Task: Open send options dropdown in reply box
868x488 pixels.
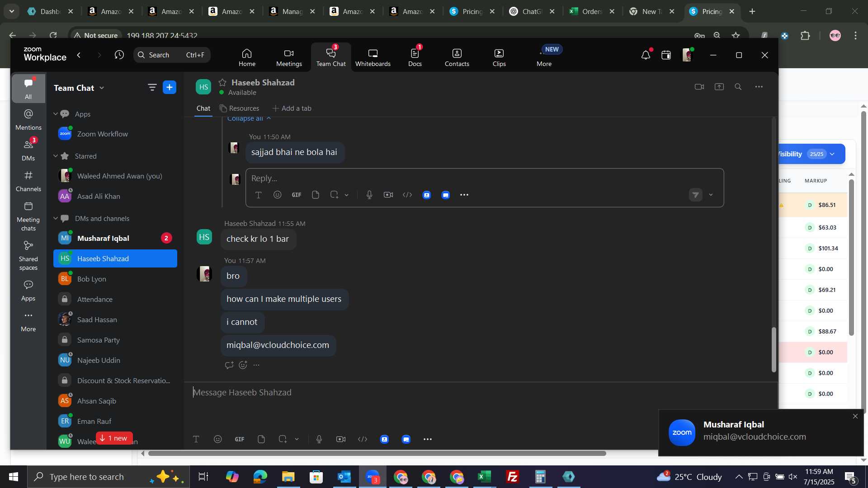Action: tap(711, 195)
